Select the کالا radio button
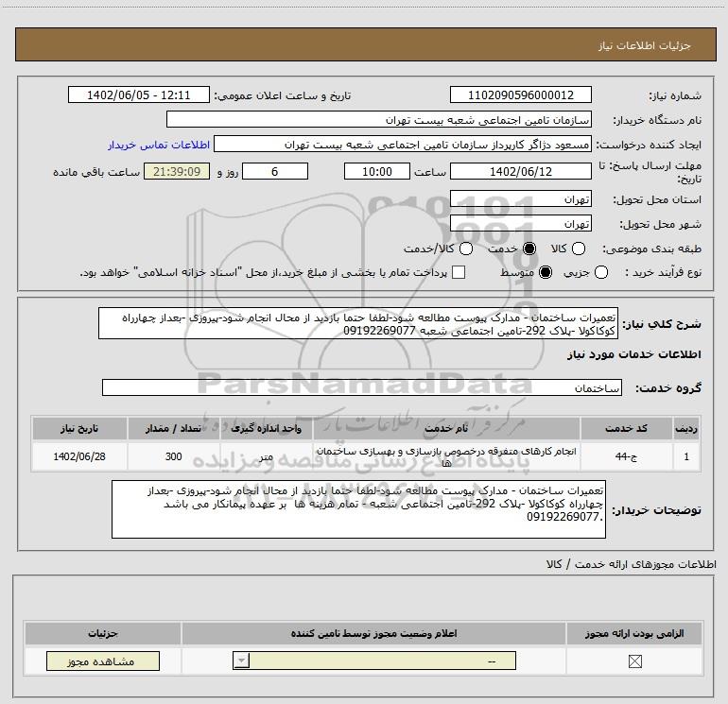The width and height of the screenshot is (728, 704). pyautogui.click(x=578, y=249)
